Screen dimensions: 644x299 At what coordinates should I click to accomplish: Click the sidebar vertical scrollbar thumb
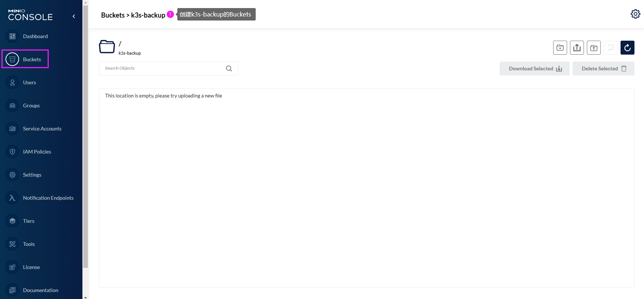click(85, 137)
